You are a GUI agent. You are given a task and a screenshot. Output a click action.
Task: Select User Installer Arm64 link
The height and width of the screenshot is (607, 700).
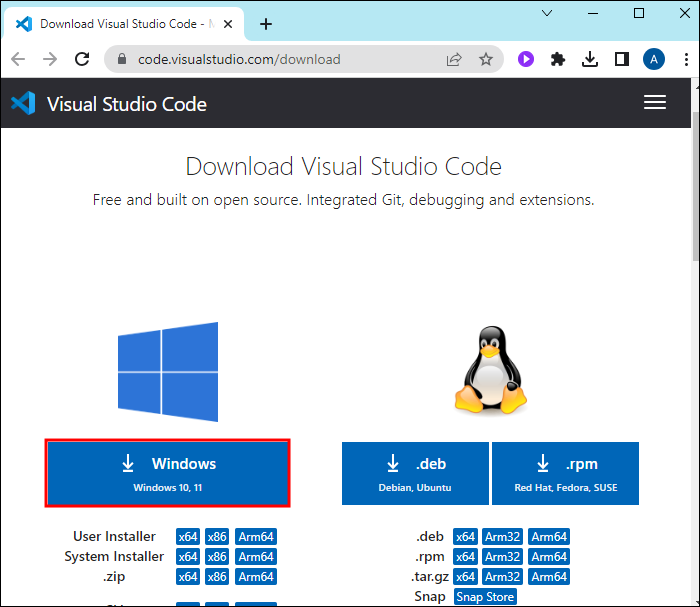point(256,536)
